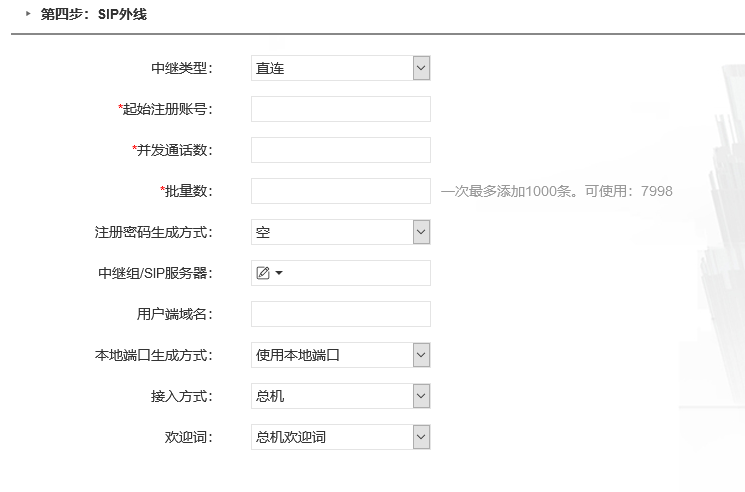Open the 本地端口生成方式 dropdown
Viewport: 745px width, 492px height.
coord(341,355)
